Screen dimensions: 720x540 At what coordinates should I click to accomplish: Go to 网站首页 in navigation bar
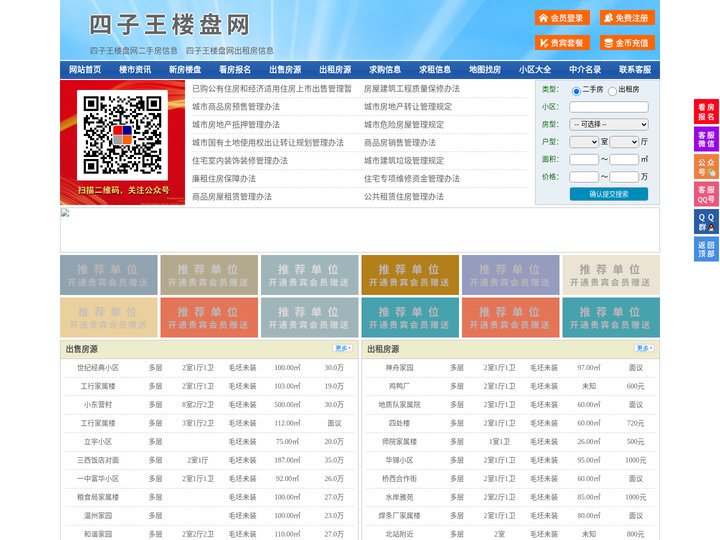[x=85, y=70]
